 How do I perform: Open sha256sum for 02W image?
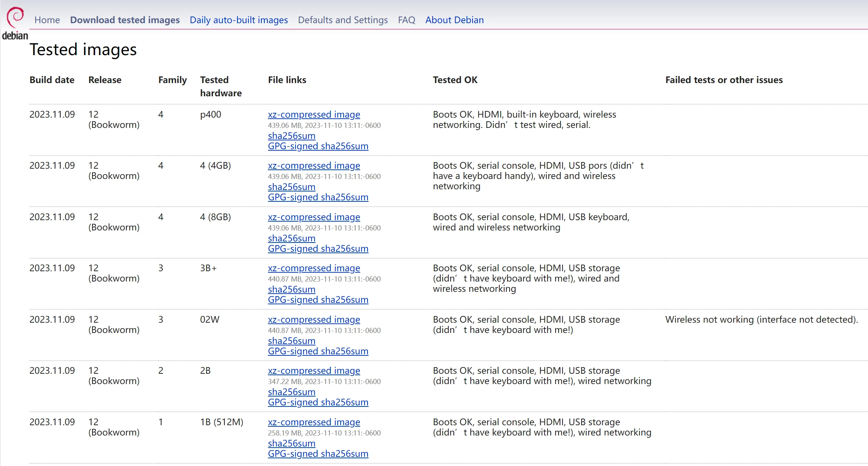tap(292, 341)
